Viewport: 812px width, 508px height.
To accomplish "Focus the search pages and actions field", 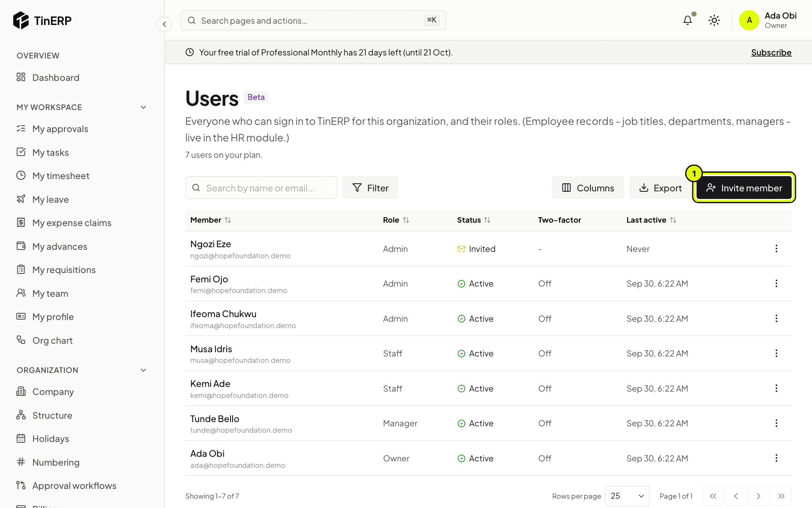I will pyautogui.click(x=313, y=20).
